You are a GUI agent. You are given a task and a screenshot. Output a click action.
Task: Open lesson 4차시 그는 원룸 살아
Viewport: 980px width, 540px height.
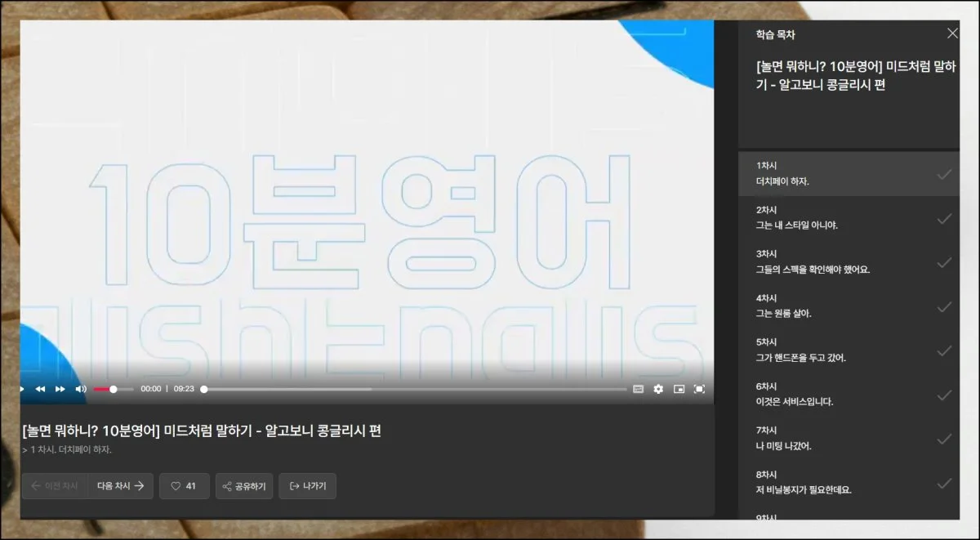pyautogui.click(x=841, y=306)
